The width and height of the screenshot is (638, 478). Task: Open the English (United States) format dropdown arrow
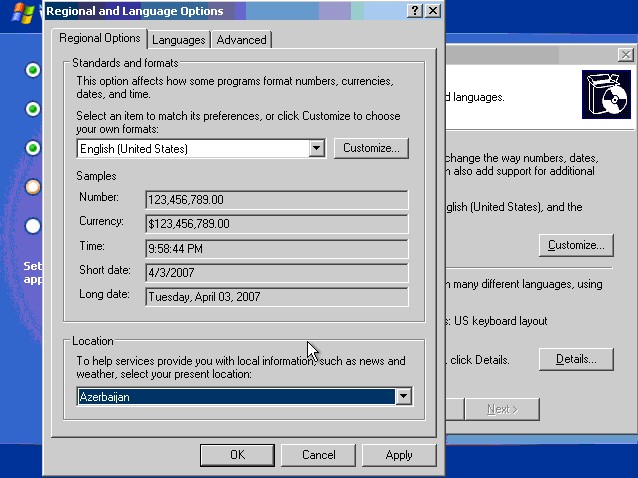tap(317, 149)
